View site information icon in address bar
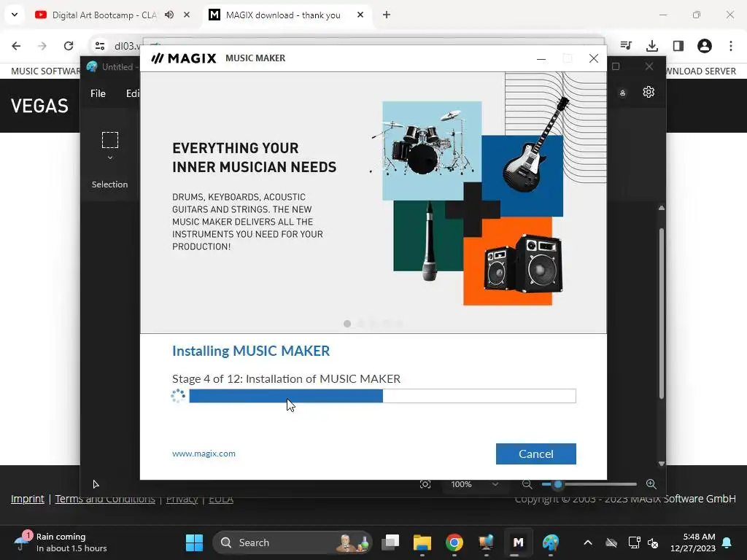This screenshot has height=560, width=747. pos(100,46)
